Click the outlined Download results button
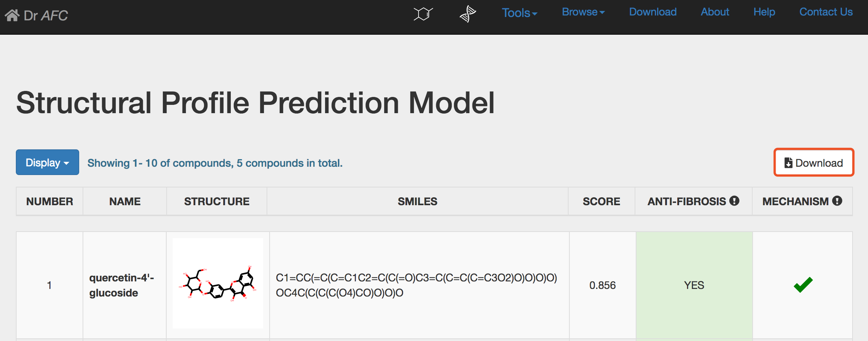Image resolution: width=868 pixels, height=341 pixels. (x=814, y=162)
